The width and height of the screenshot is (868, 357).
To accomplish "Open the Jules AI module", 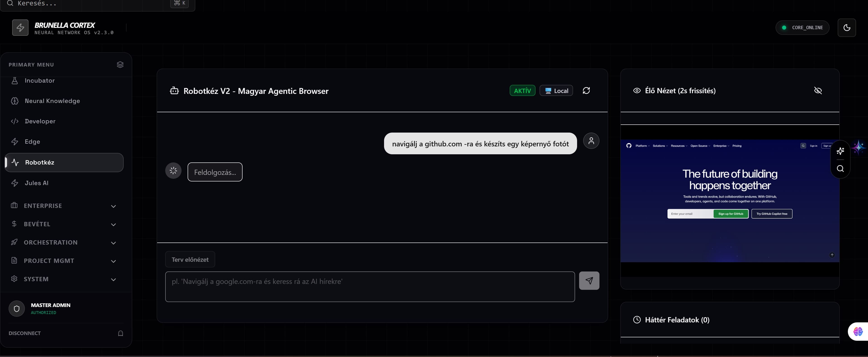I will coord(36,183).
